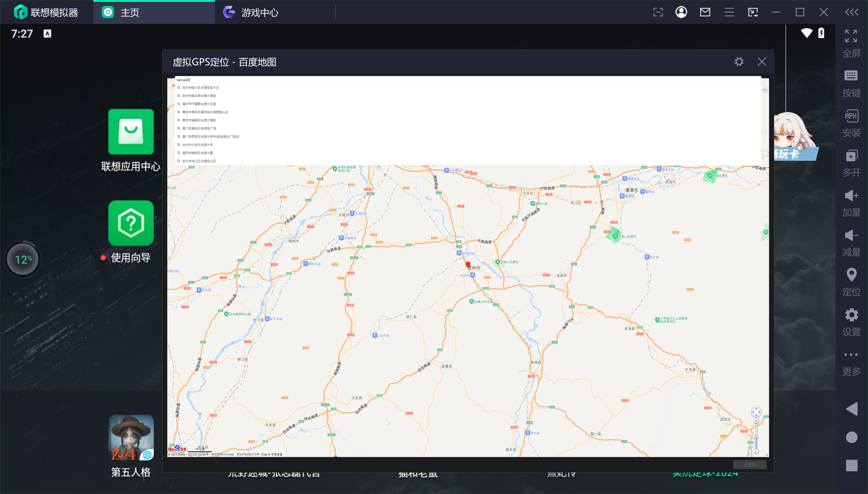Click the Android recent apps square button
The height and width of the screenshot is (494, 868).
pos(851,465)
